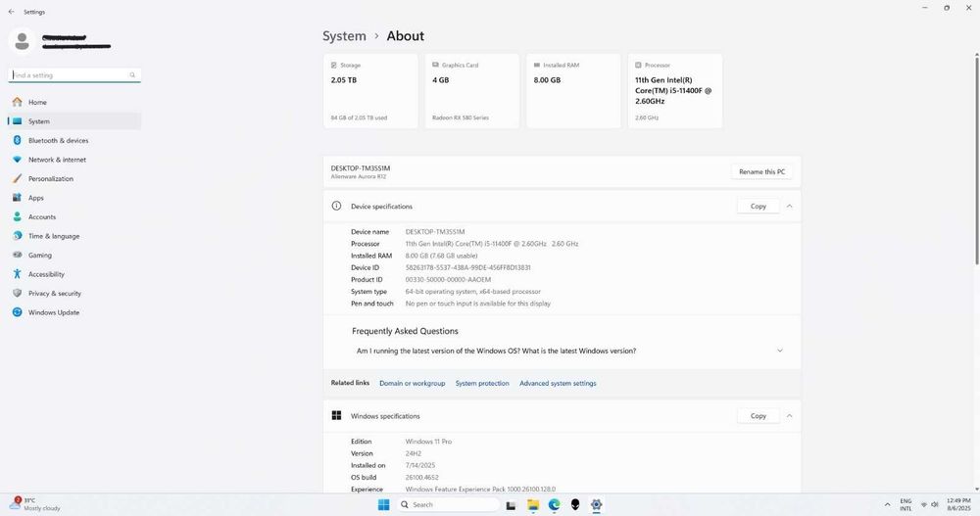Click the Device specifications info icon
Viewport: 980px width, 516px height.
click(336, 207)
